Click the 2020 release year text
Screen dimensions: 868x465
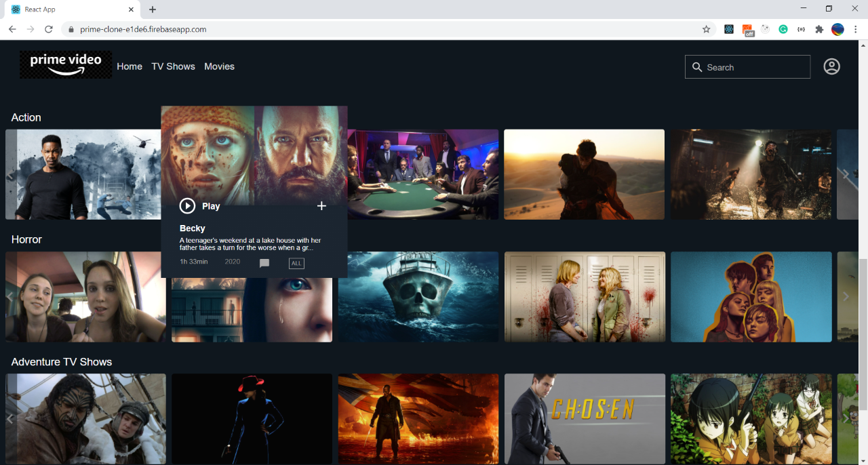click(x=233, y=262)
